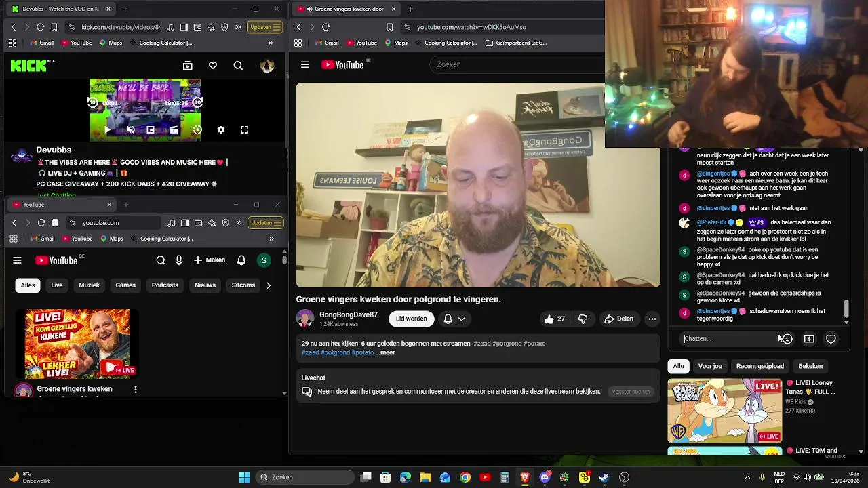Open Windows Start menu
This screenshot has width=868, height=488.
click(x=244, y=477)
